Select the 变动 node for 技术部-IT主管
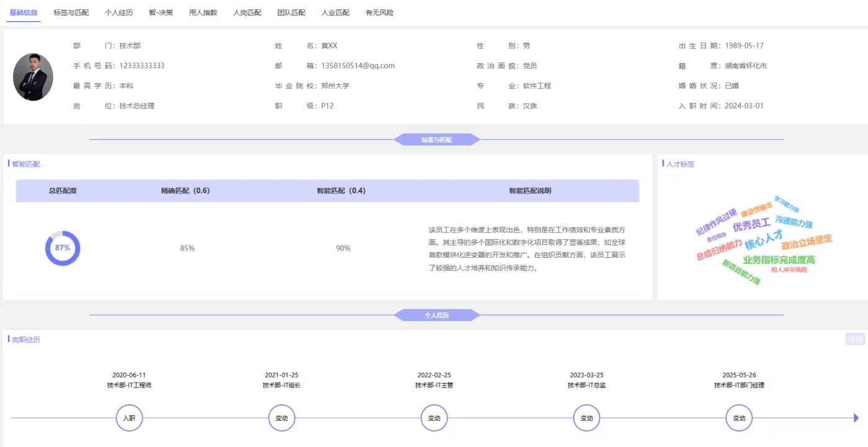 click(434, 418)
